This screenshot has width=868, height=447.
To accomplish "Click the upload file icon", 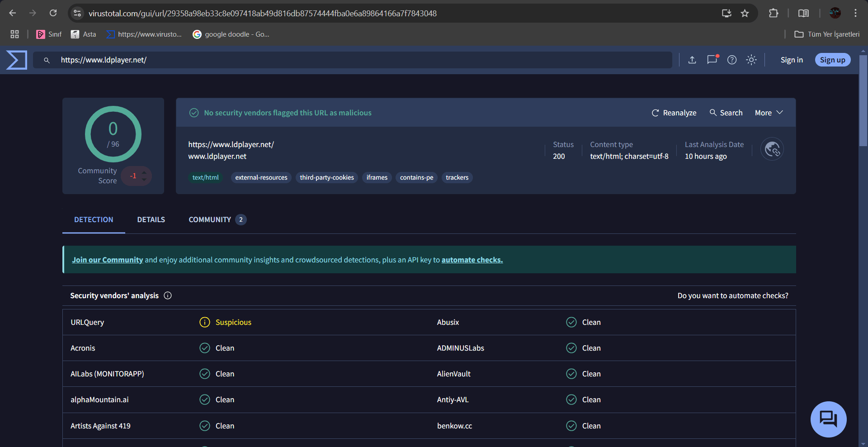I will point(692,60).
